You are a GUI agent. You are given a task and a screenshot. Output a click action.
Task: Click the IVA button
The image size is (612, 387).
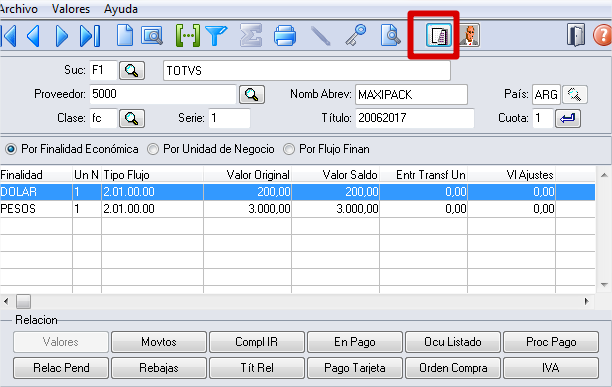(x=551, y=368)
